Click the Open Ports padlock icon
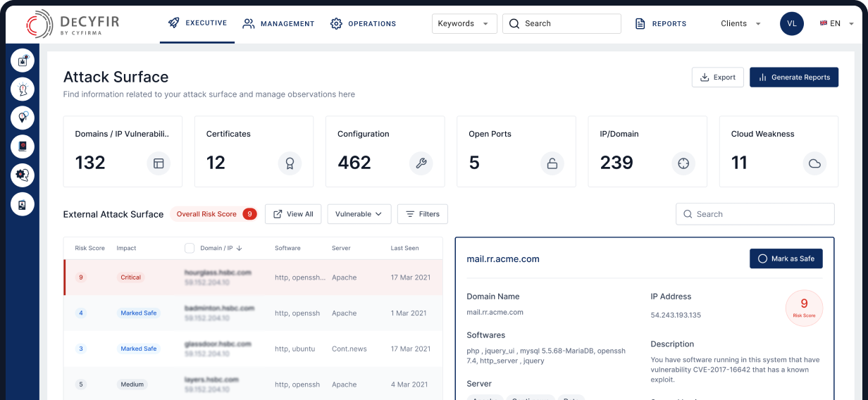This screenshot has width=868, height=400. (552, 163)
